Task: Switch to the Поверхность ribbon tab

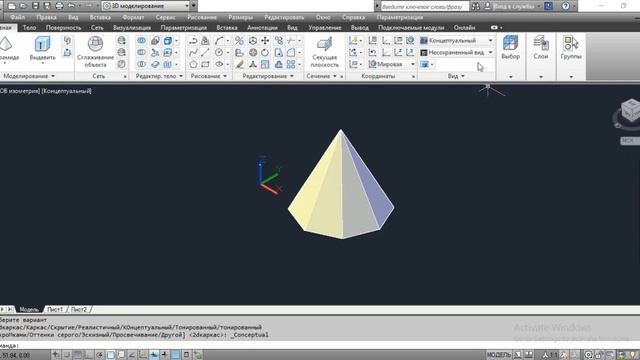Action: click(x=63, y=27)
